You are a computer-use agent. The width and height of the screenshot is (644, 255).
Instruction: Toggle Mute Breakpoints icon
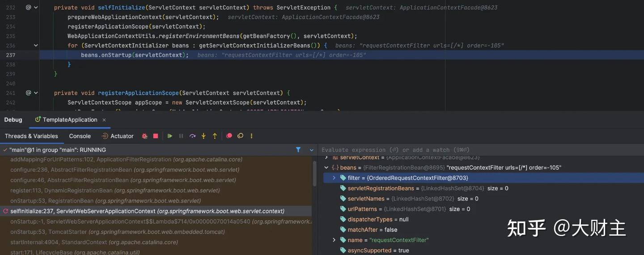(x=240, y=136)
